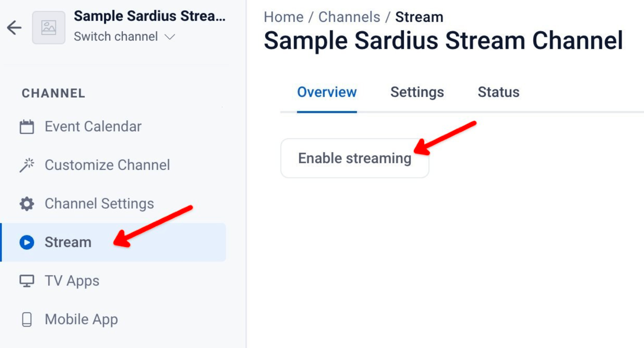The width and height of the screenshot is (644, 348).
Task: Click the Channels breadcrumb link
Action: coord(349,16)
